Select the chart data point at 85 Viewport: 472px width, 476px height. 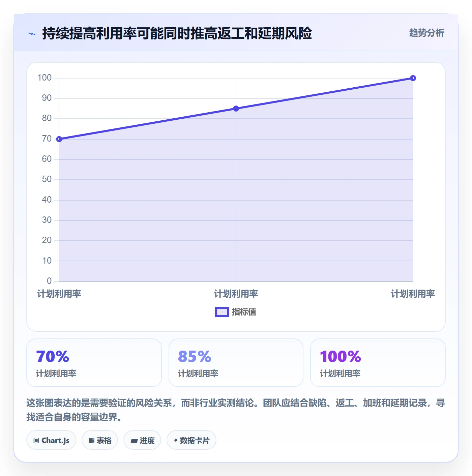click(x=236, y=109)
